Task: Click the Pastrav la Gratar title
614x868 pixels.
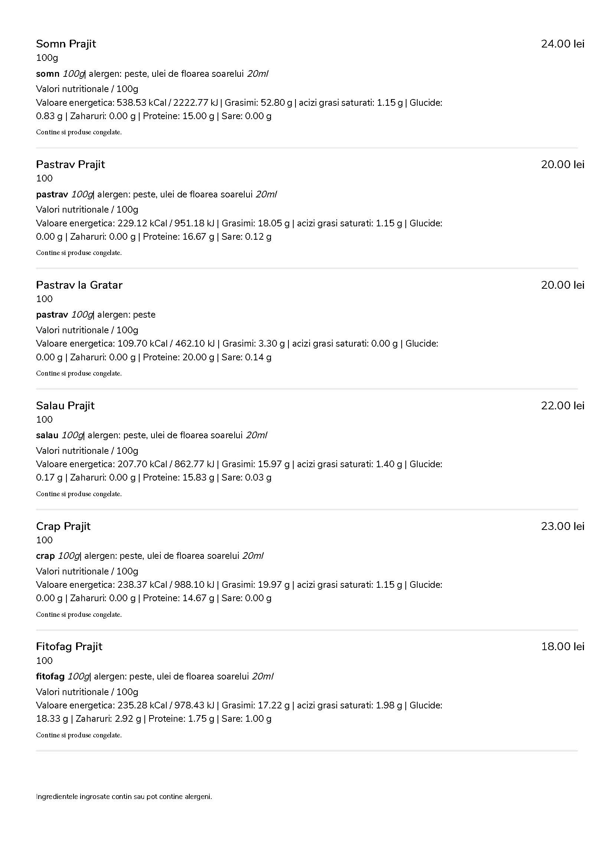Action: click(79, 285)
